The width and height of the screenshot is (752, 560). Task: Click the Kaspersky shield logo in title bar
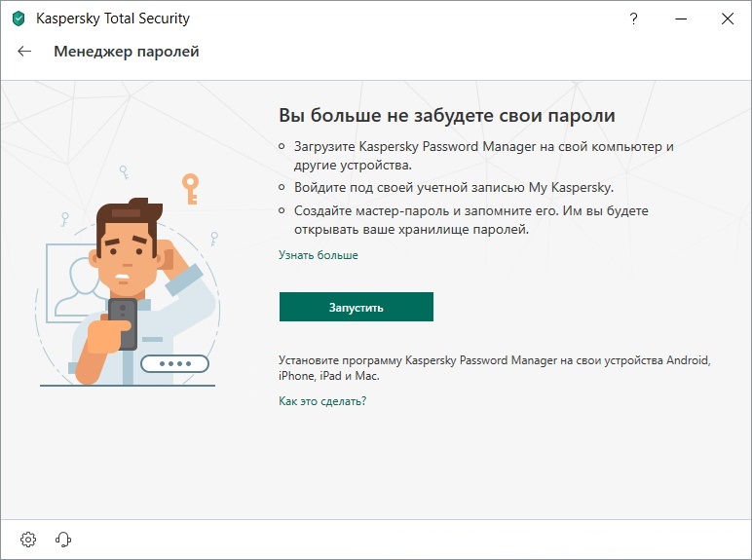click(x=19, y=19)
